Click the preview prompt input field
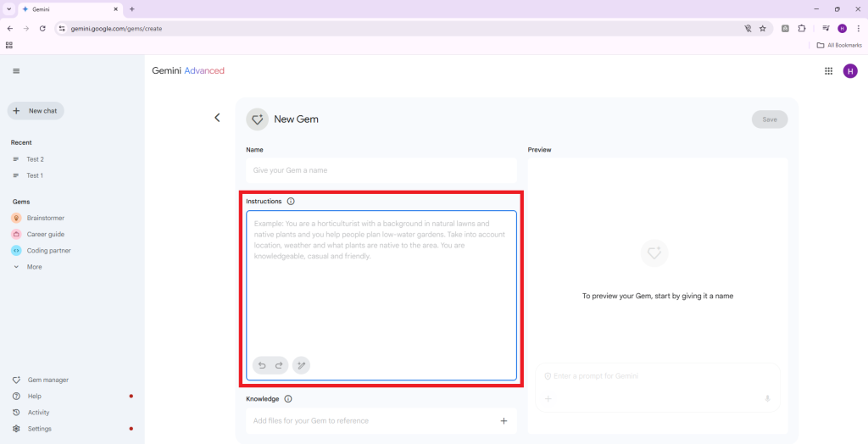Viewport: 868px width, 444px height. 658,376
